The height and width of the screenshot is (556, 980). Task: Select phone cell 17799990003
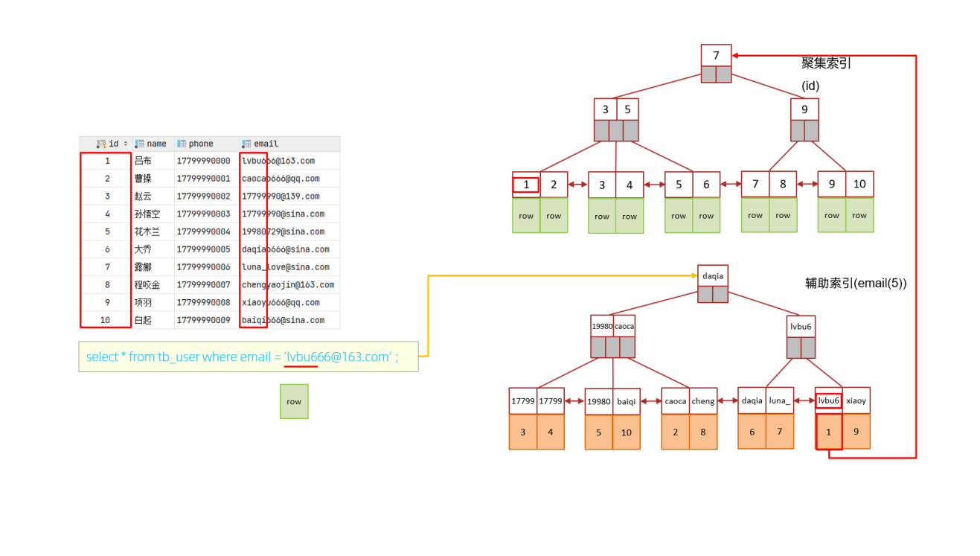point(203,214)
